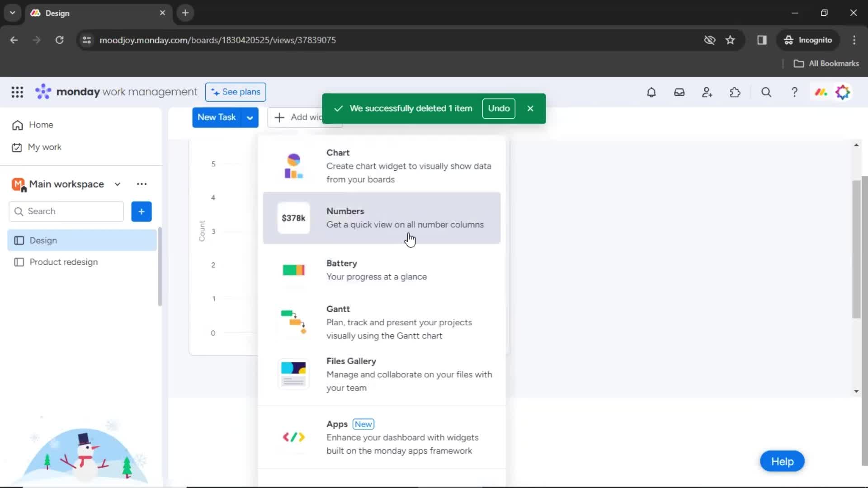Expand the Main workspace chevron
This screenshot has height=488, width=868.
(x=118, y=183)
